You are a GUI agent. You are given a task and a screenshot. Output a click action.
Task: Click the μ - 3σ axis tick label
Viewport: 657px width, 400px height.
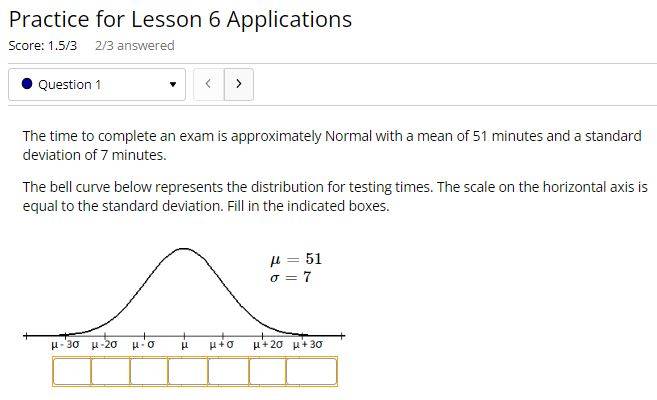65,345
